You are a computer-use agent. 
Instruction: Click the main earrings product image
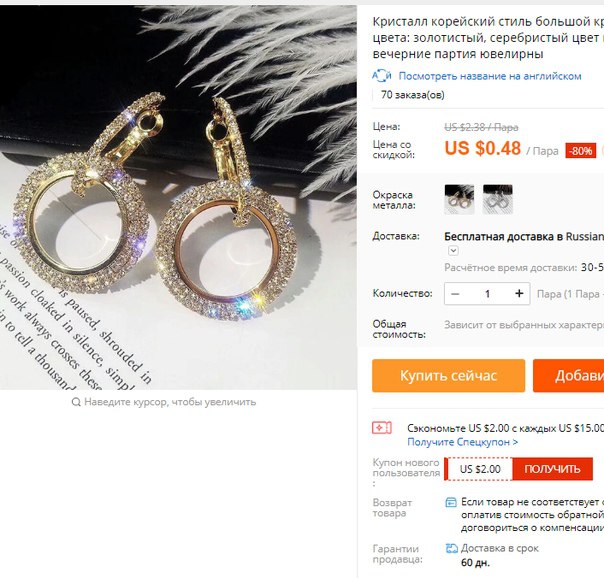point(178,197)
